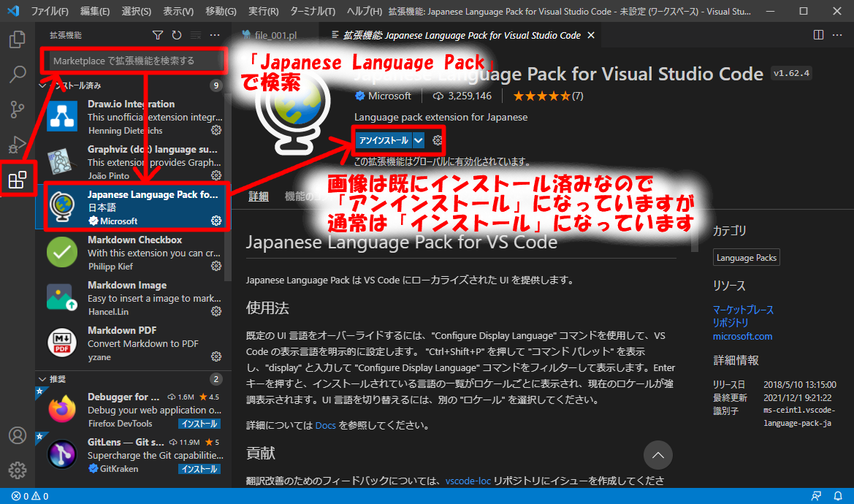Viewport: 854px width, 504px height.
Task: Open the 表示(V) menu
Action: pos(178,11)
